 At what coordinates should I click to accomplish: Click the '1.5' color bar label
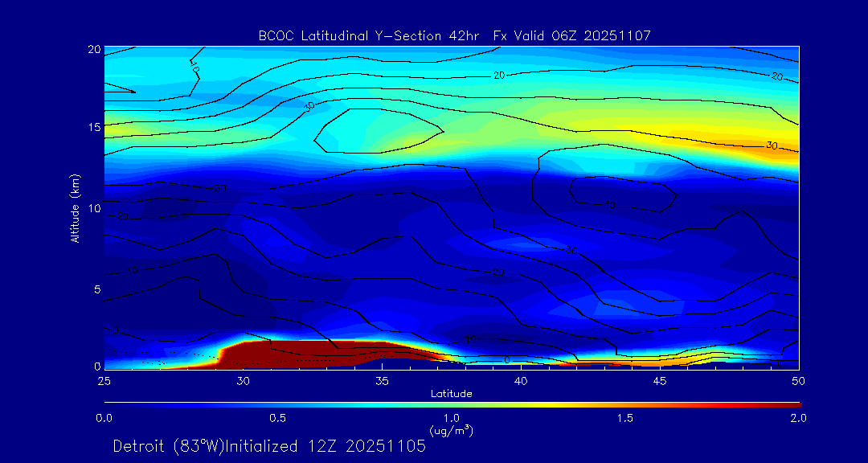click(624, 418)
